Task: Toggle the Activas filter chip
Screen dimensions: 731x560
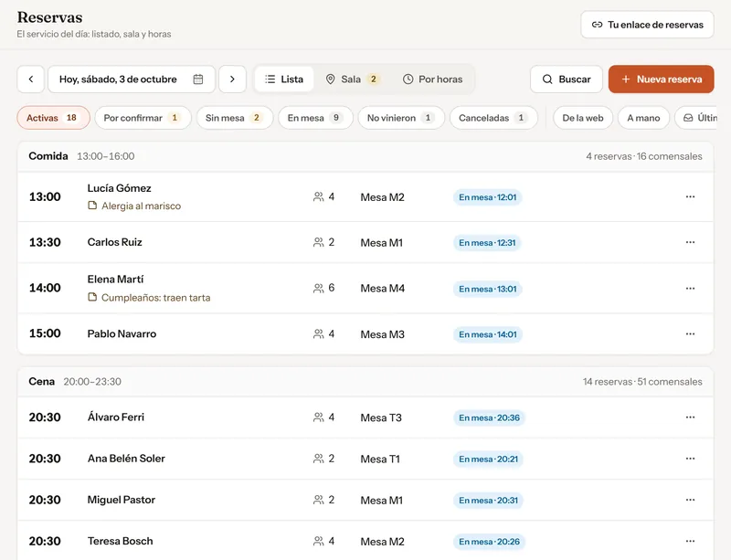Action: 53,118
